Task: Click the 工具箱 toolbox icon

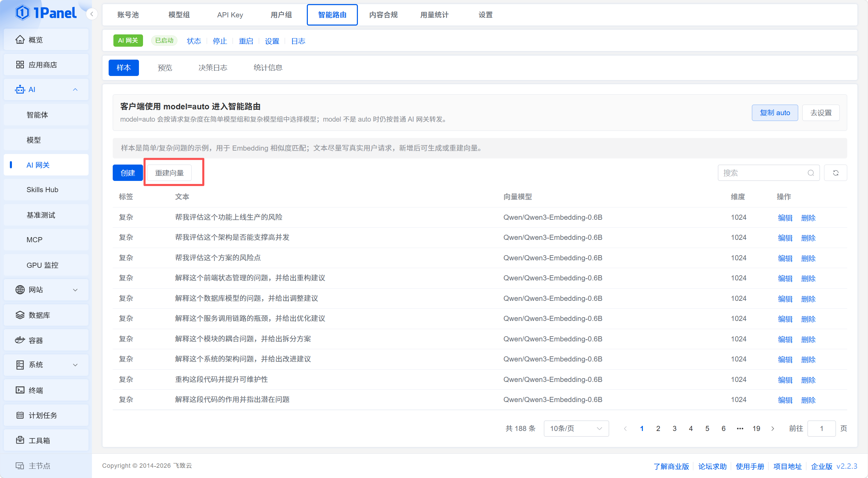Action: 20,440
